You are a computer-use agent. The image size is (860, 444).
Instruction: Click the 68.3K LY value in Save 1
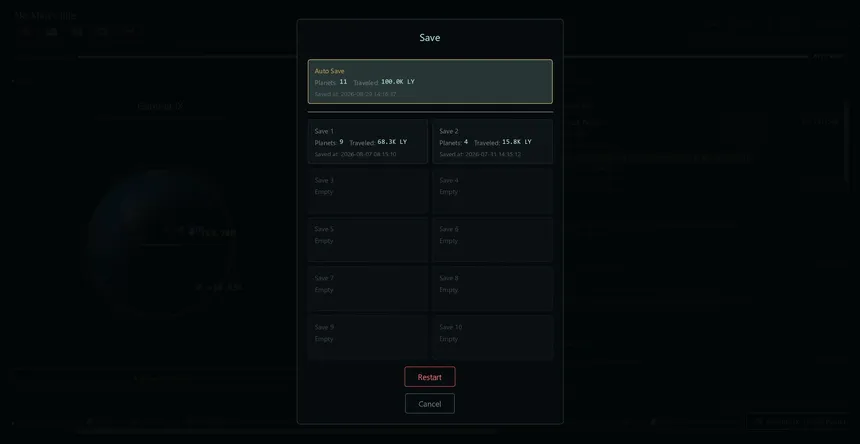coord(392,142)
